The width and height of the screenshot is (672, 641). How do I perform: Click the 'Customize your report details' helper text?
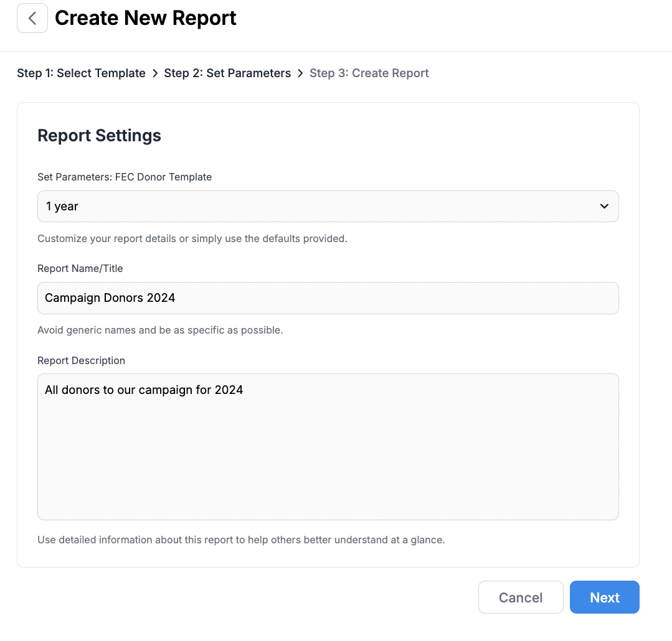pos(192,239)
